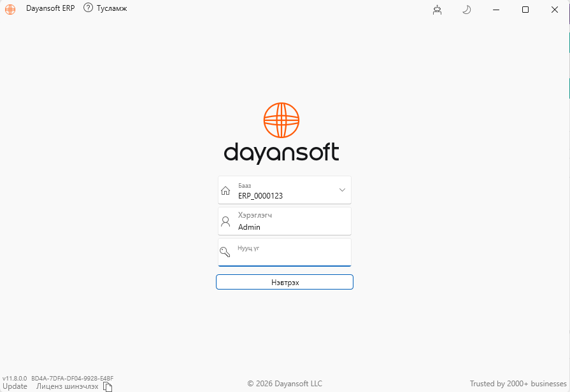
Task: Click license code BD4A-7DFA-DF04-9928-E4BF
Action: tap(73, 378)
